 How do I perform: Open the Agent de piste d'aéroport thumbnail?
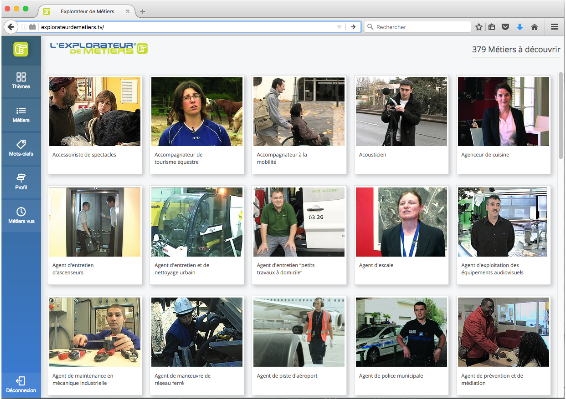(299, 332)
